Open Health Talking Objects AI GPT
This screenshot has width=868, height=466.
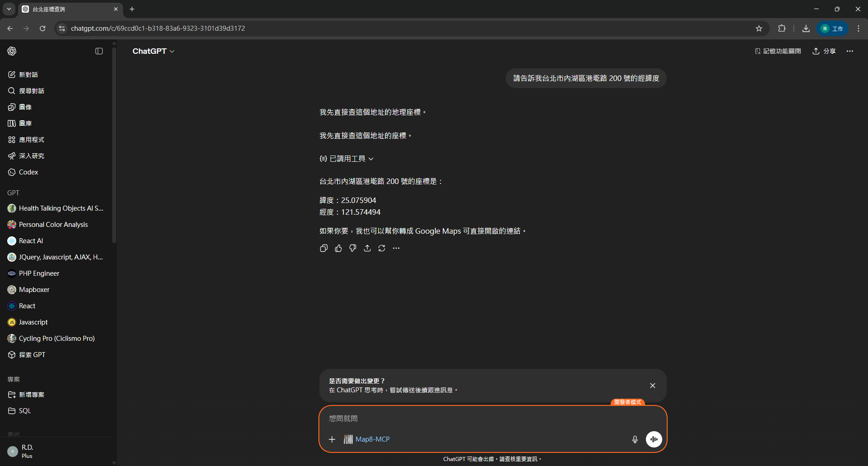coord(55,208)
